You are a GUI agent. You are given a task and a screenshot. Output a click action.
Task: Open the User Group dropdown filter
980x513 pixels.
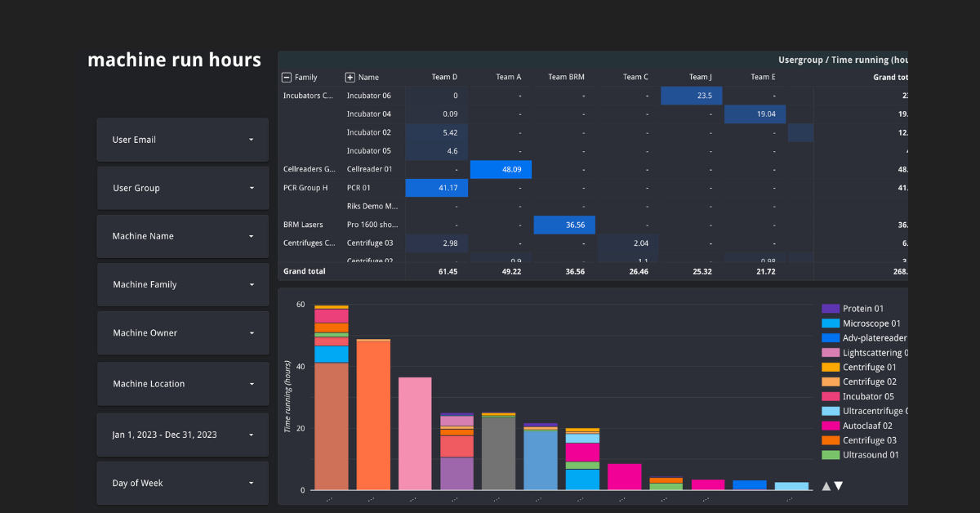pyautogui.click(x=183, y=188)
